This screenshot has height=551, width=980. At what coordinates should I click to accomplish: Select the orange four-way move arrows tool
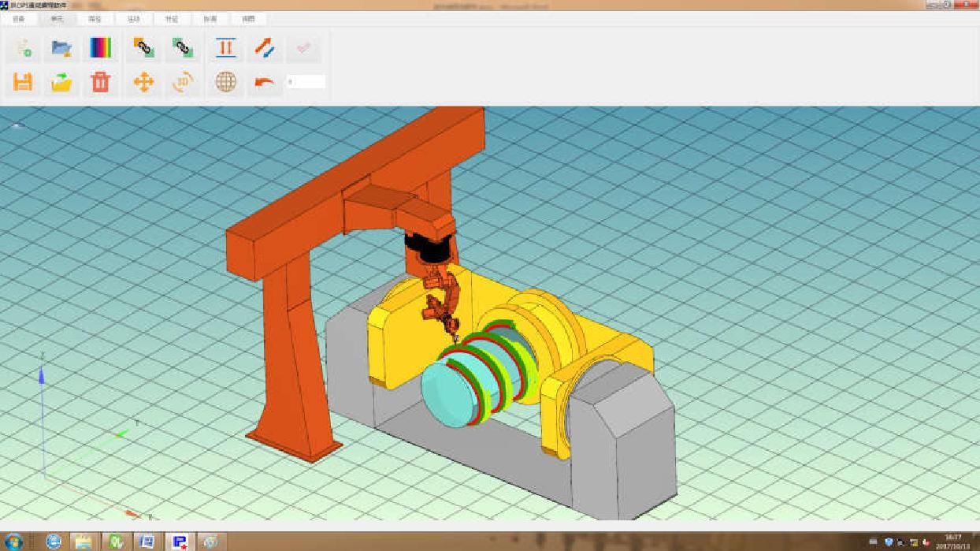coord(143,82)
